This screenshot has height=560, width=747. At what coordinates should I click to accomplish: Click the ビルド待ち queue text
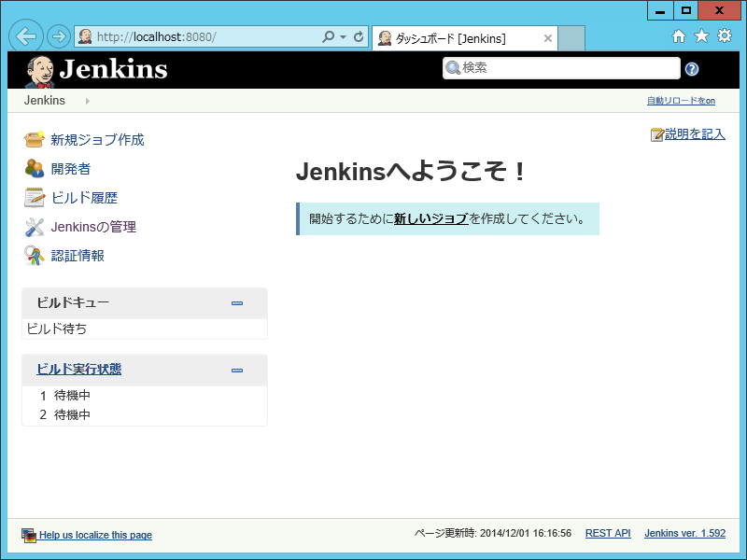point(57,329)
